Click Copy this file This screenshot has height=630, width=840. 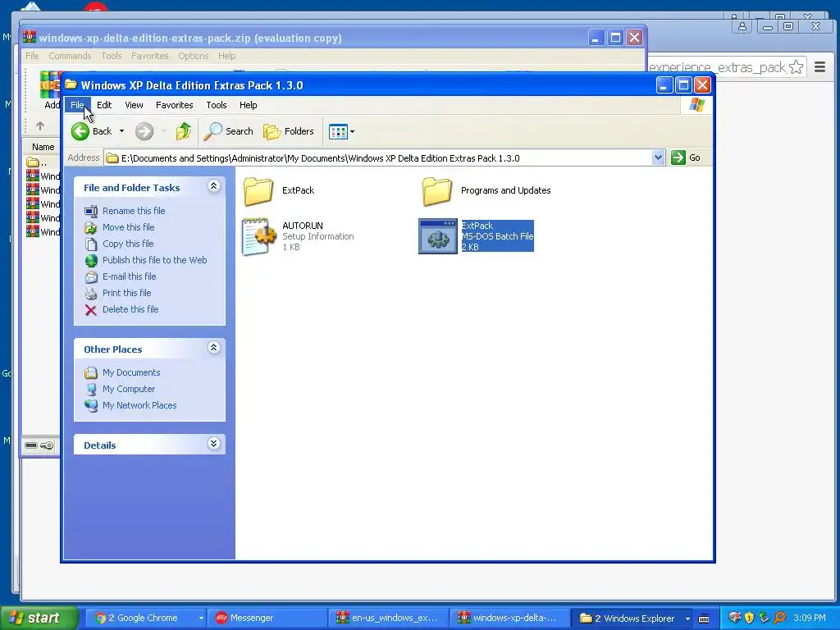128,244
